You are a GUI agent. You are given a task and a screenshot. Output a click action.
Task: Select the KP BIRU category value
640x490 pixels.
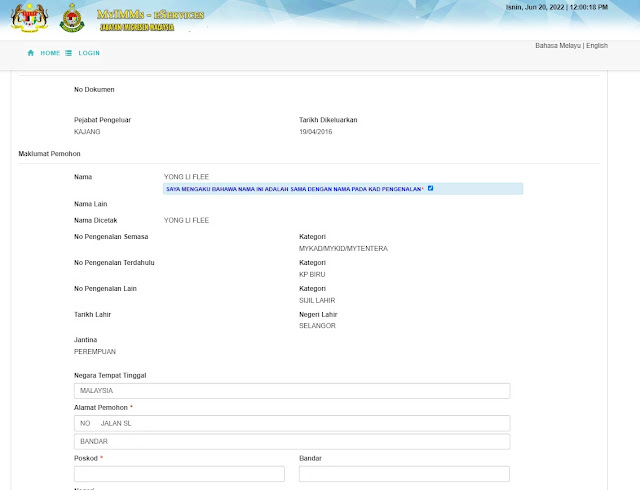coord(312,274)
